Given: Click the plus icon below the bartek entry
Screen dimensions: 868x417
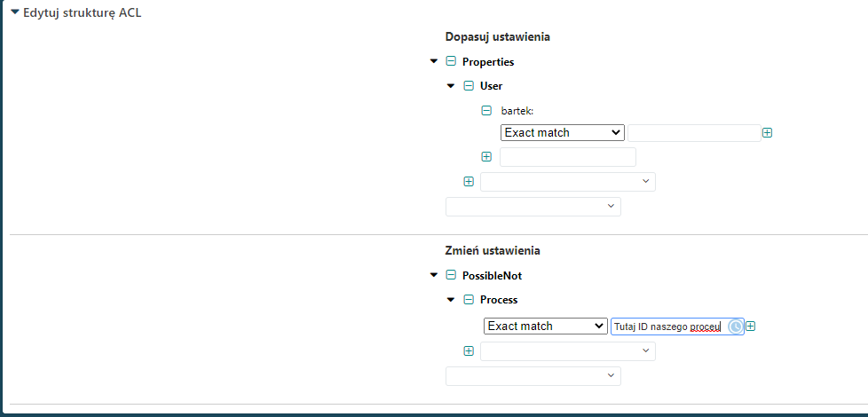Looking at the screenshot, I should 486,157.
